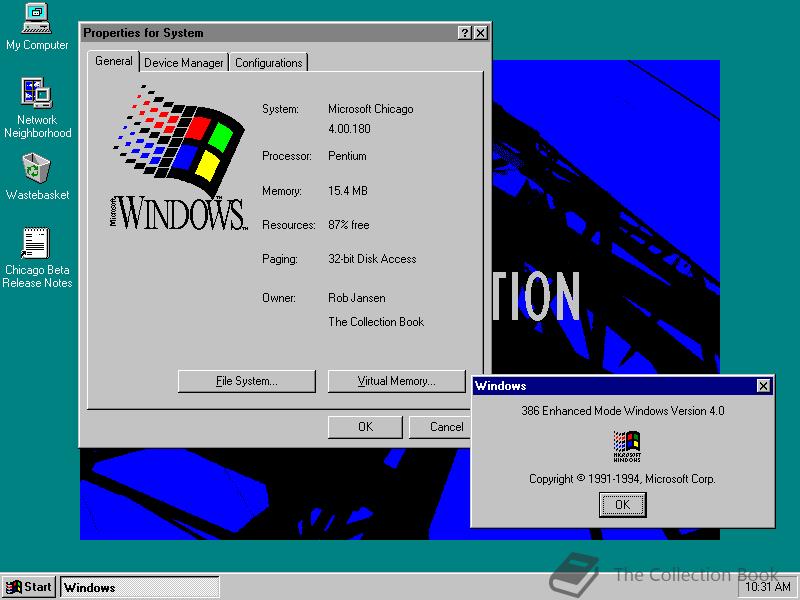Close the Windows version dialog via its X

[763, 386]
